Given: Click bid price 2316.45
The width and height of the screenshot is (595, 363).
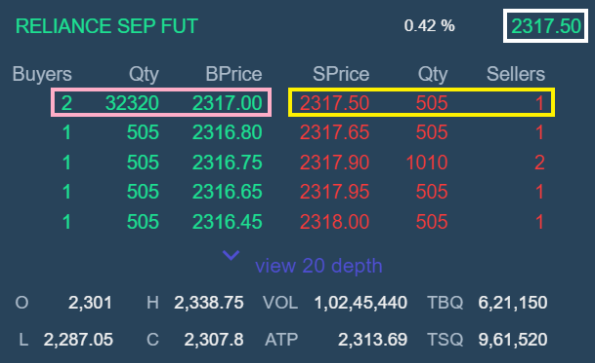Looking at the screenshot, I should [227, 222].
